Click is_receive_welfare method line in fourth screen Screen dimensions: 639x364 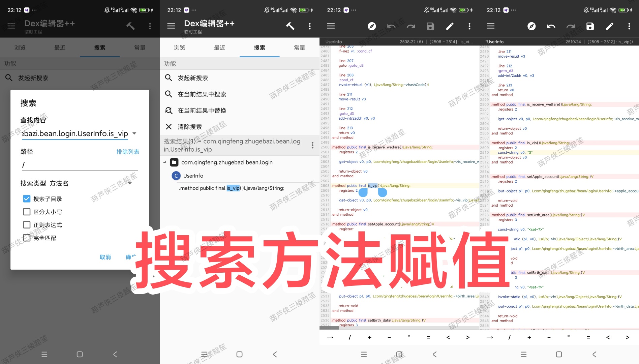(x=541, y=104)
